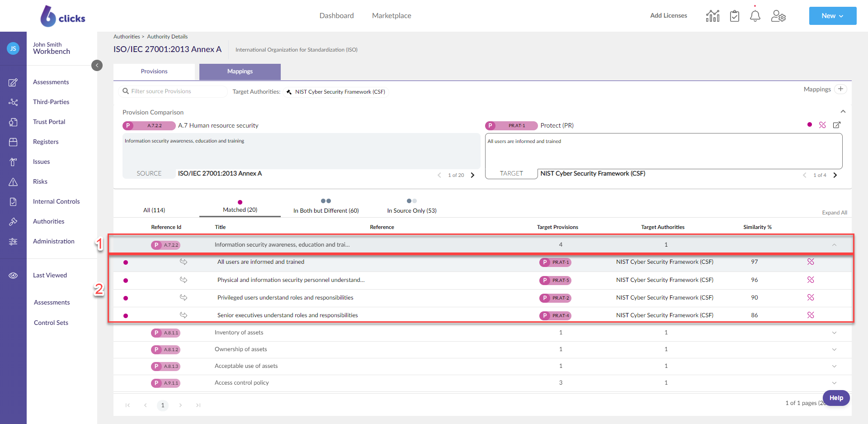
Task: Select the Mappings tab
Action: tap(240, 71)
